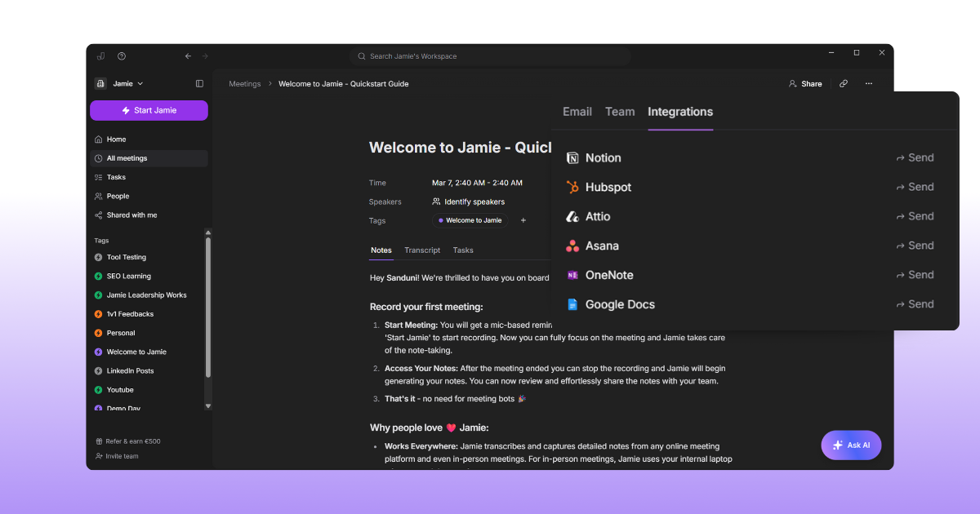Add a tag with the plus icon
This screenshot has height=514, width=980.
(523, 220)
